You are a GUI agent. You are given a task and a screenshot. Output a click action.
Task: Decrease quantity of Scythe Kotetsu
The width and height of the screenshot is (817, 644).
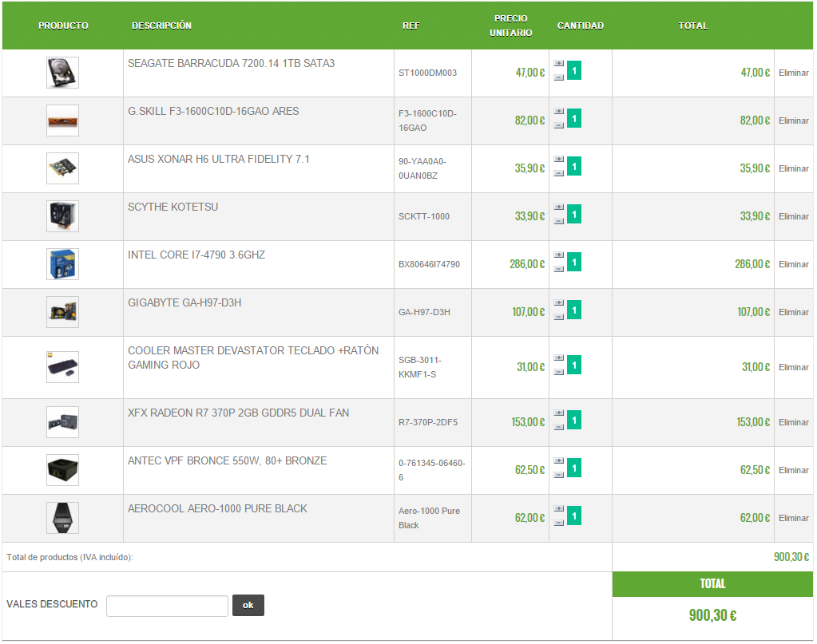click(558, 221)
